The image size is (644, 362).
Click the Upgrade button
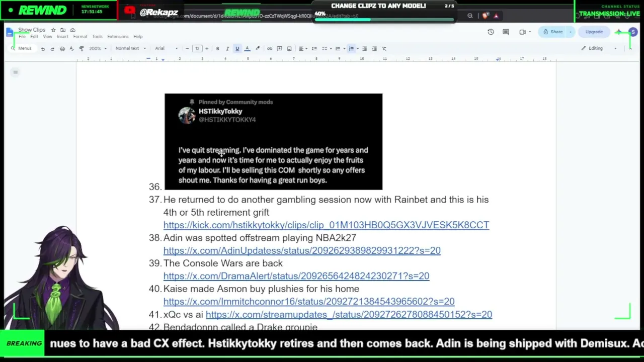point(594,32)
